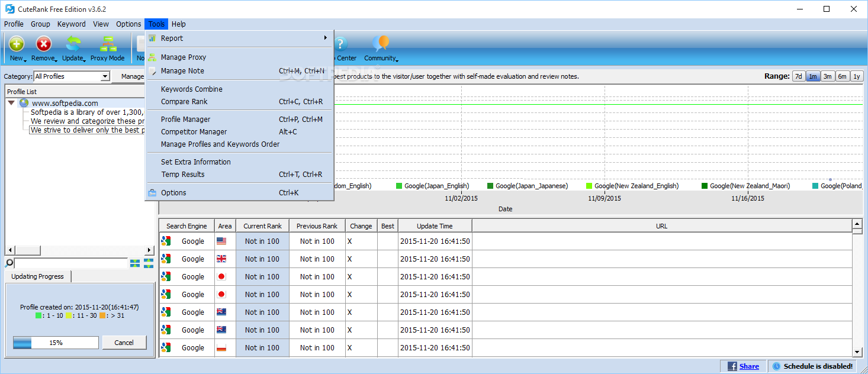Viewport: 868px width, 374px height.
Task: Sort by the Current Rank column header
Action: 263,226
